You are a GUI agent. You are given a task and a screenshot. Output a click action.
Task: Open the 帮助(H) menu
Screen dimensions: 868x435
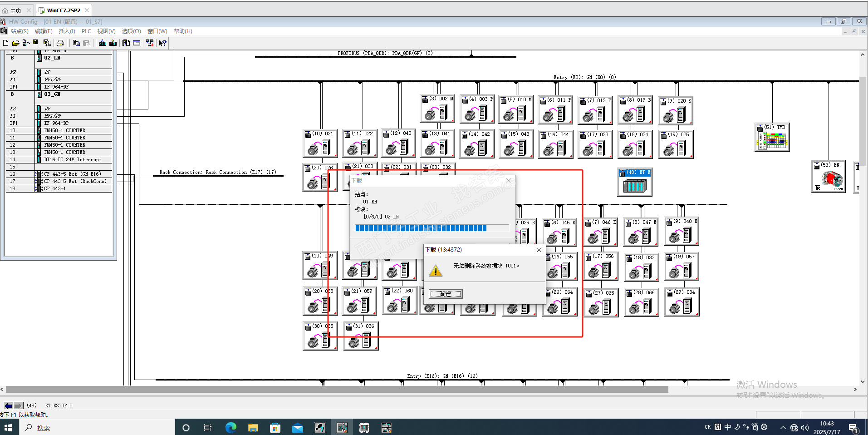tap(183, 31)
